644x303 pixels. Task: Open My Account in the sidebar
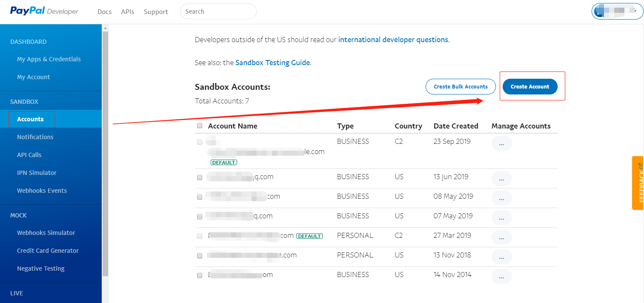click(x=34, y=77)
